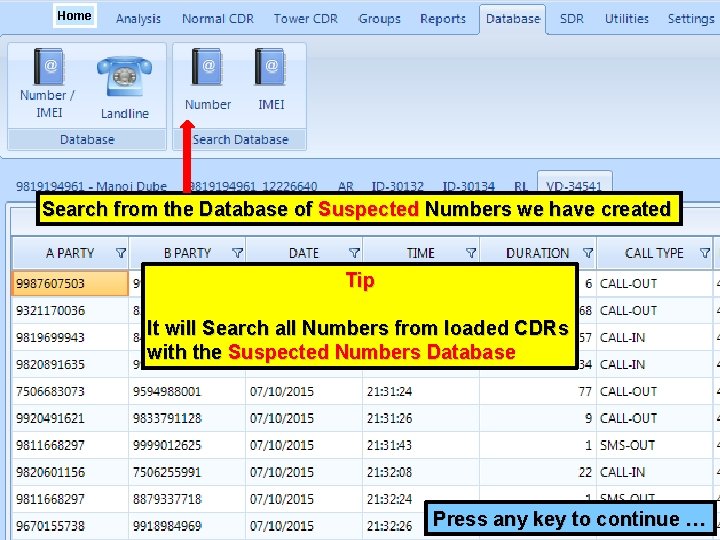Open the Tower CDR tab

click(x=306, y=19)
